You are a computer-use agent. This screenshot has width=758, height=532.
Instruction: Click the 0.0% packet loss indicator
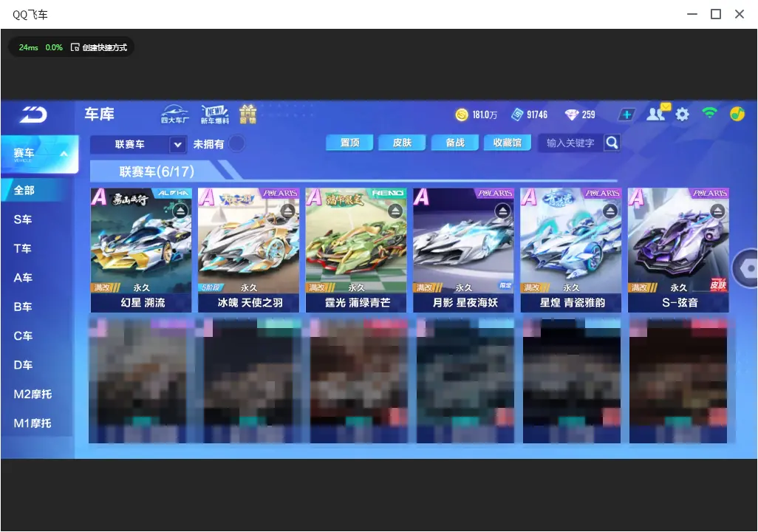[54, 47]
